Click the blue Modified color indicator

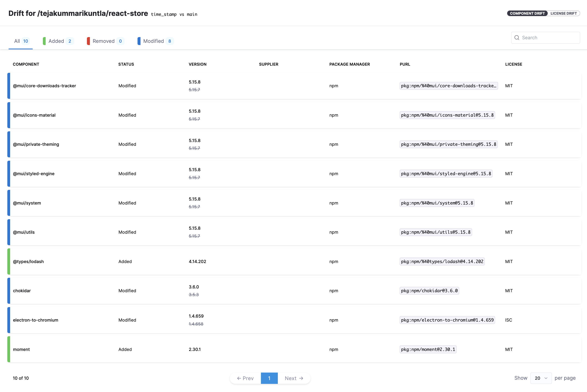coord(139,41)
